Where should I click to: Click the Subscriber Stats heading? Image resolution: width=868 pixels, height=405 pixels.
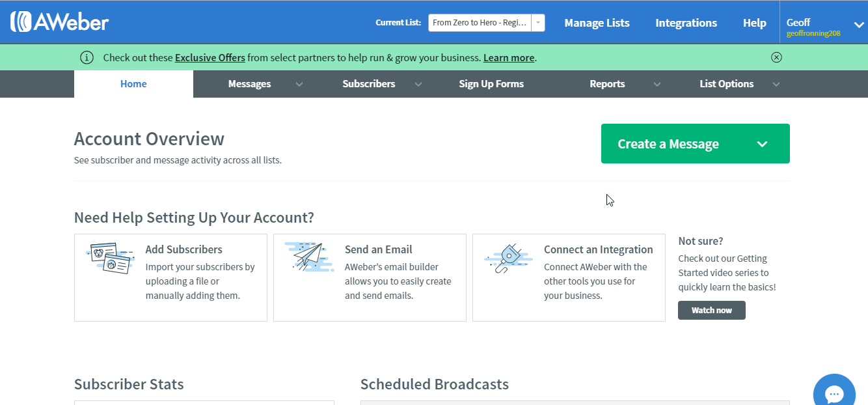[x=129, y=384]
